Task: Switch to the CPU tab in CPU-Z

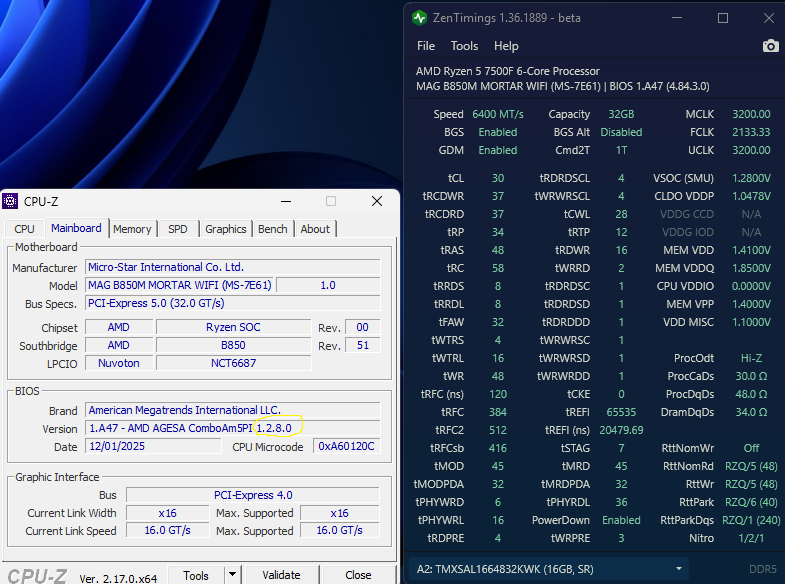Action: point(24,229)
